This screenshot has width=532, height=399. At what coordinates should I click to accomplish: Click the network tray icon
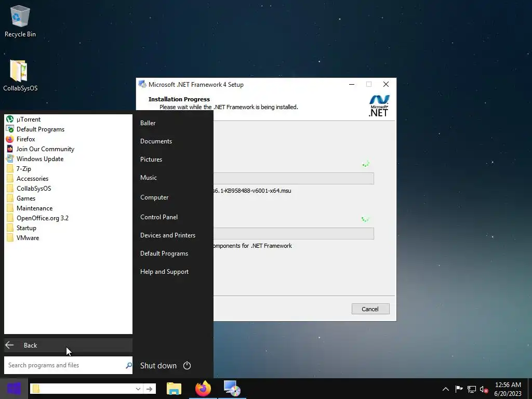pyautogui.click(x=472, y=389)
